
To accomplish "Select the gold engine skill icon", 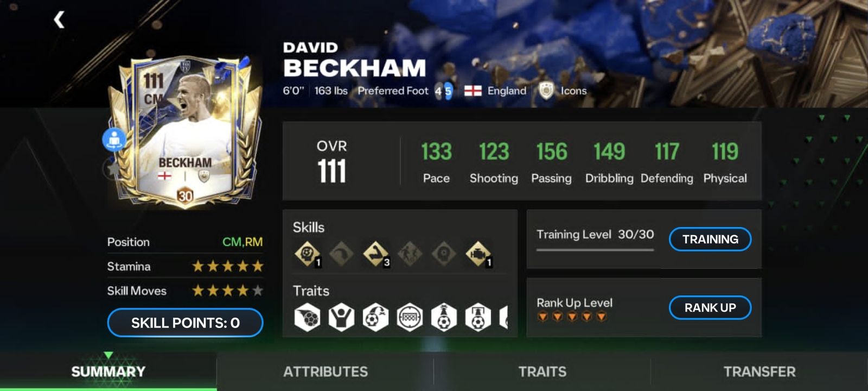I will (x=478, y=254).
